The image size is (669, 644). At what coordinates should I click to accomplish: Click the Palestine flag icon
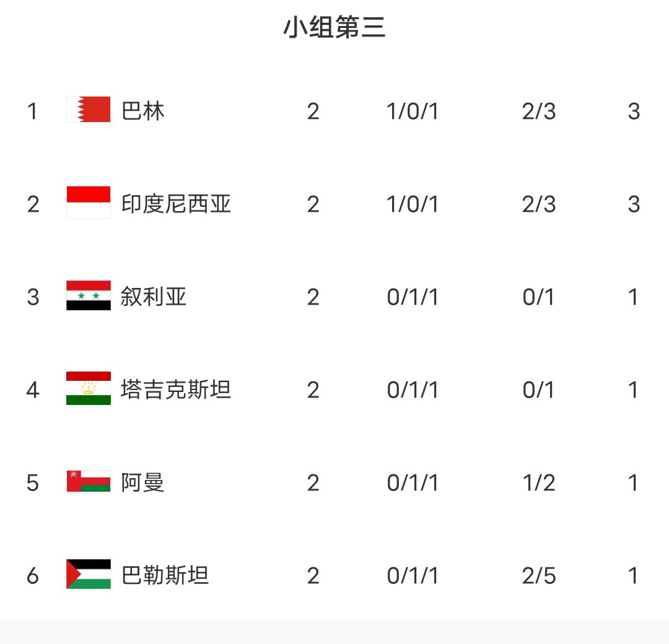point(89,574)
